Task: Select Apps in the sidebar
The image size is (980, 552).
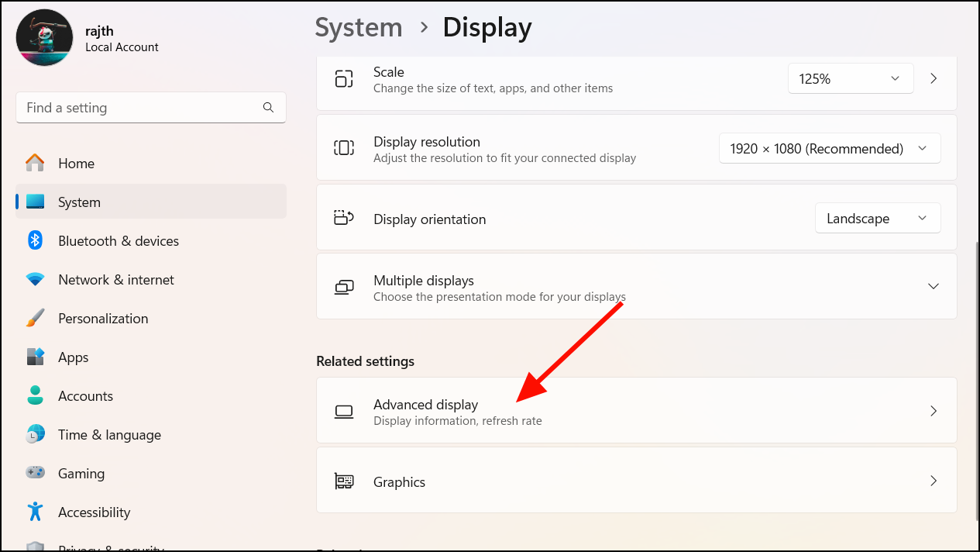Action: click(151, 357)
